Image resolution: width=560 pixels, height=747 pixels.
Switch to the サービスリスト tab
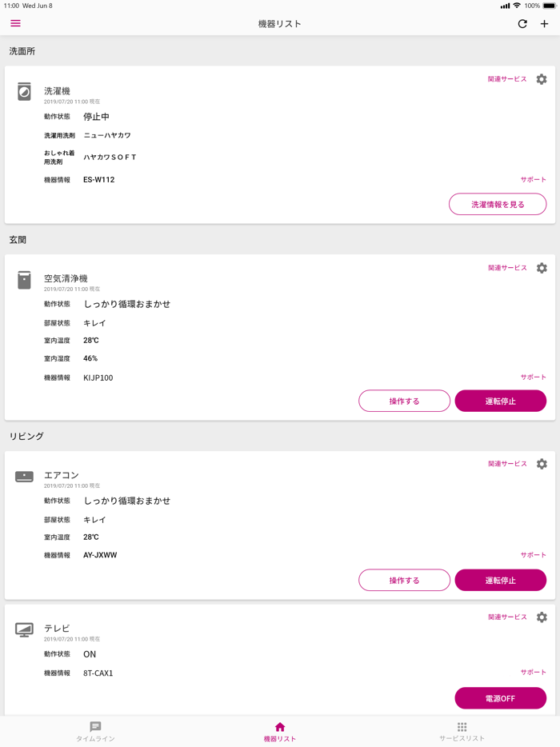462,731
